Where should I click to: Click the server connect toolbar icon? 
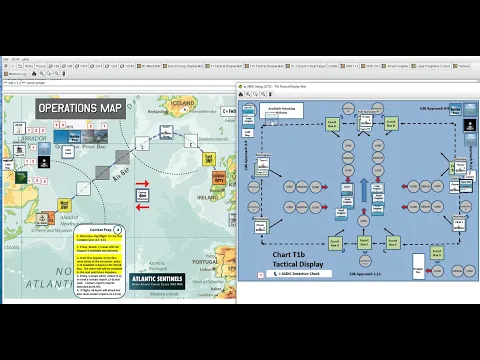20,66
